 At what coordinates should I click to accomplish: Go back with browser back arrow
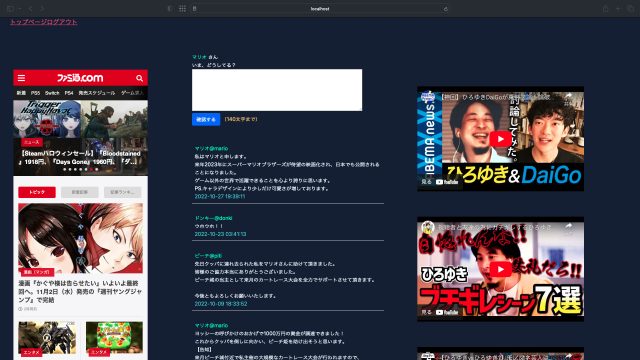(30, 9)
